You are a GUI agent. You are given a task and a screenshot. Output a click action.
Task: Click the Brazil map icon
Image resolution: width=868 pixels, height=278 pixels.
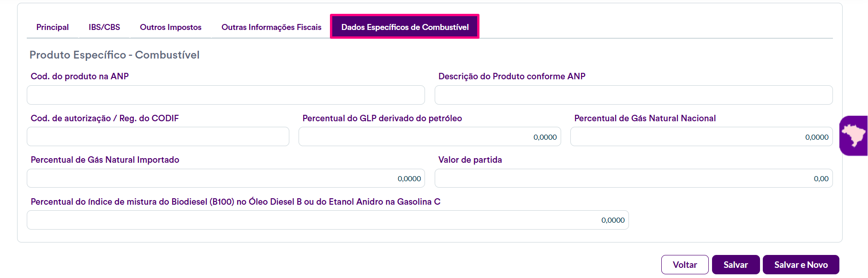(854, 136)
